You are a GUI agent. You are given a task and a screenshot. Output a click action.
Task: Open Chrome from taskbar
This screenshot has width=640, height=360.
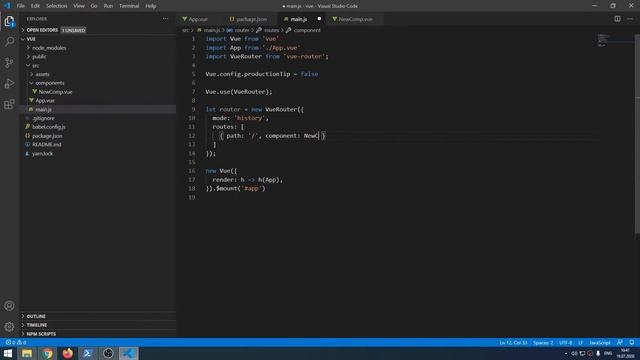click(47, 353)
